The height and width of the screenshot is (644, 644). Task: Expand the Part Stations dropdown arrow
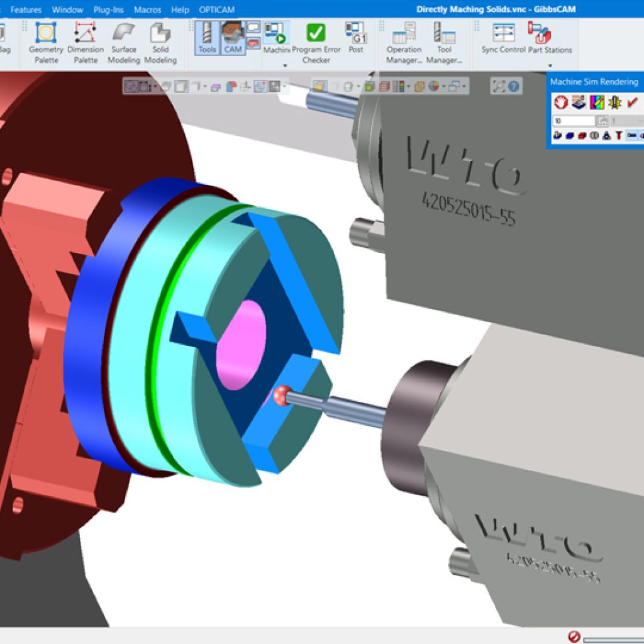tap(550, 65)
